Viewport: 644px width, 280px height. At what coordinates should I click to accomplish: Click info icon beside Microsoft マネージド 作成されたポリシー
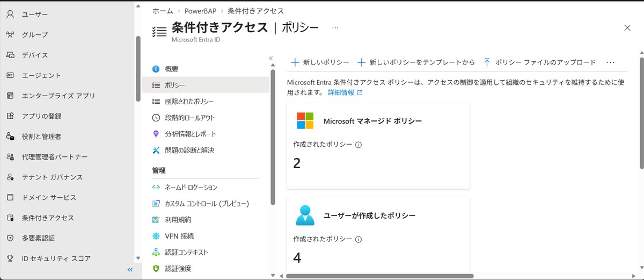pyautogui.click(x=358, y=145)
